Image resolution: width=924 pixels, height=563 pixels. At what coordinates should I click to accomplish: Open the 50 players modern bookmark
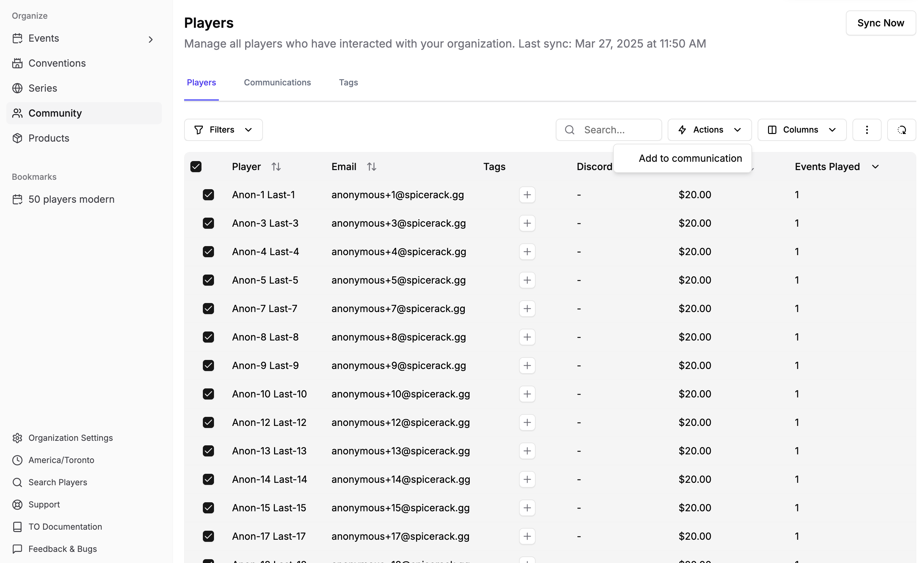tap(71, 199)
